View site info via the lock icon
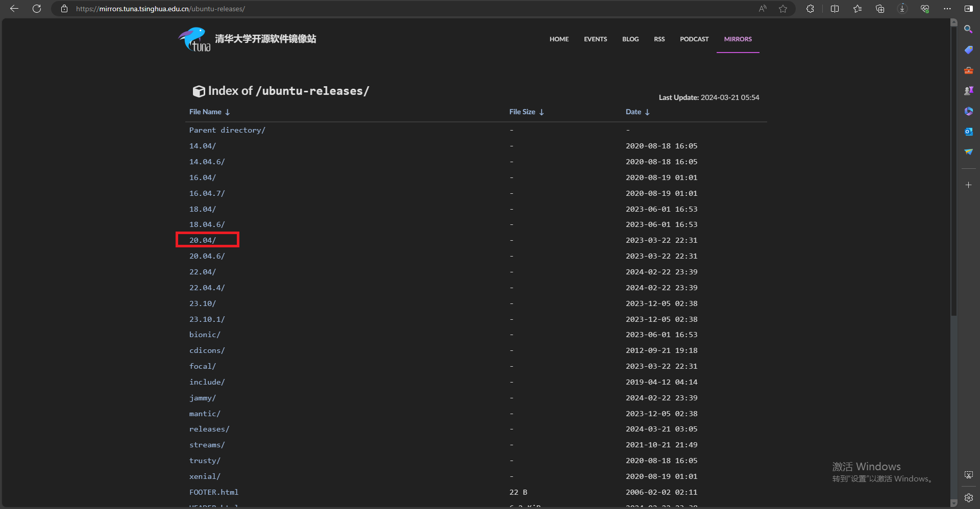The height and width of the screenshot is (509, 980). pos(64,9)
